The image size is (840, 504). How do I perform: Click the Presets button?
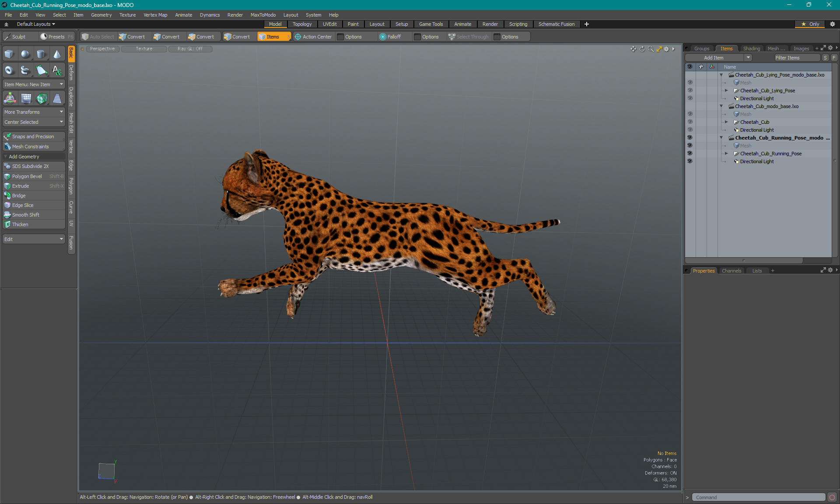point(56,37)
